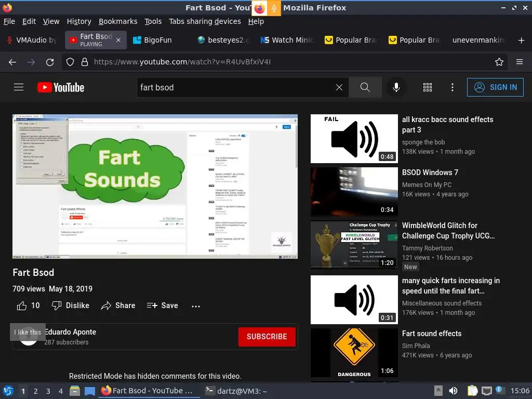Open the Edit menu

pos(29,21)
